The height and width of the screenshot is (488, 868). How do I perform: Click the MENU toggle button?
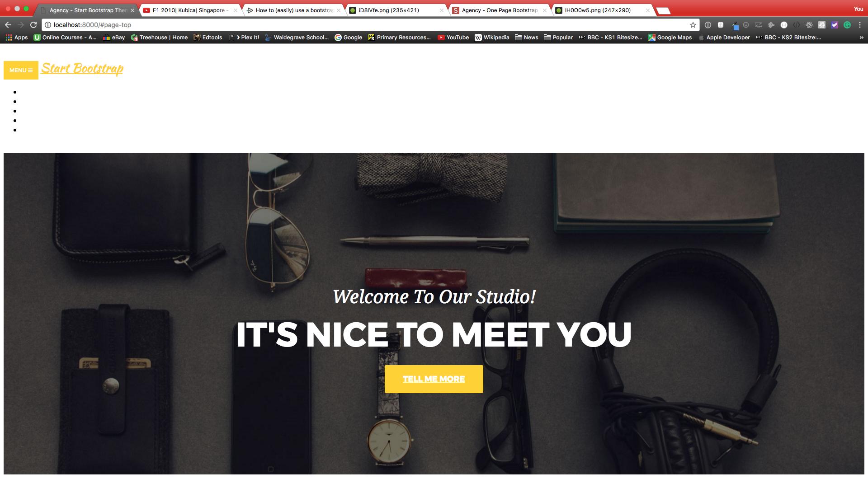click(21, 70)
